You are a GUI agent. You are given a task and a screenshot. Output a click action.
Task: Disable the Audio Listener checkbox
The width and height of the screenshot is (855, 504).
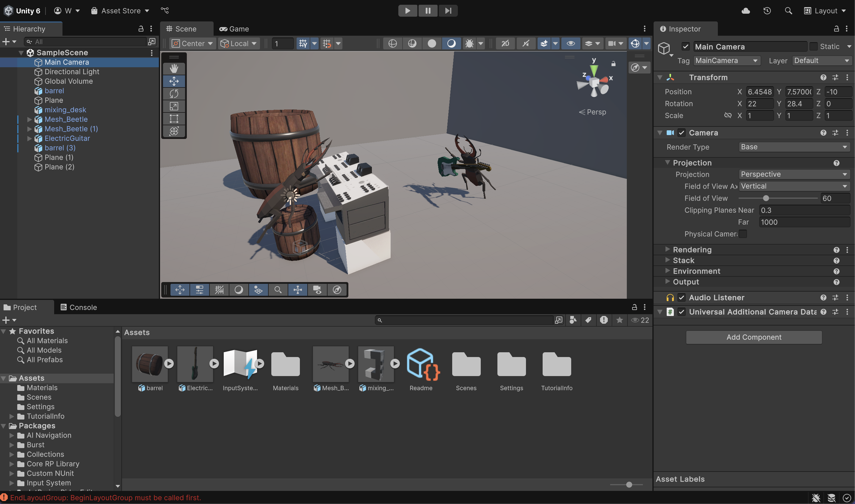pos(681,298)
